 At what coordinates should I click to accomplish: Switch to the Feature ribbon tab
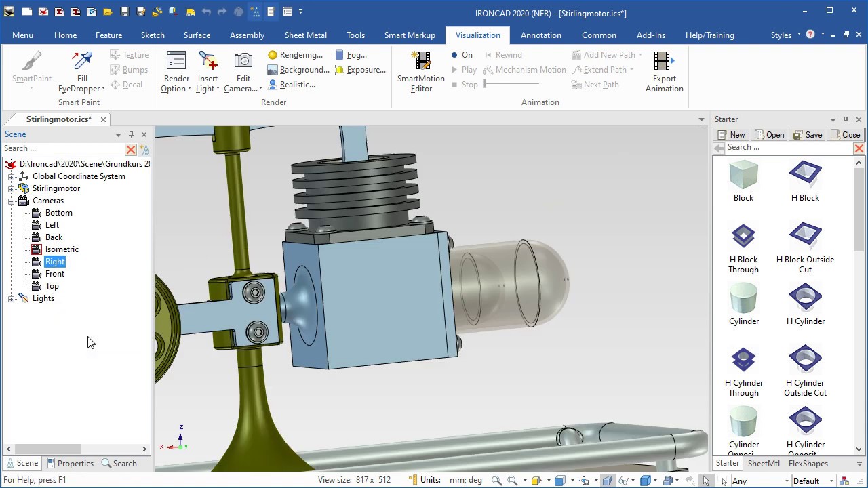point(108,35)
